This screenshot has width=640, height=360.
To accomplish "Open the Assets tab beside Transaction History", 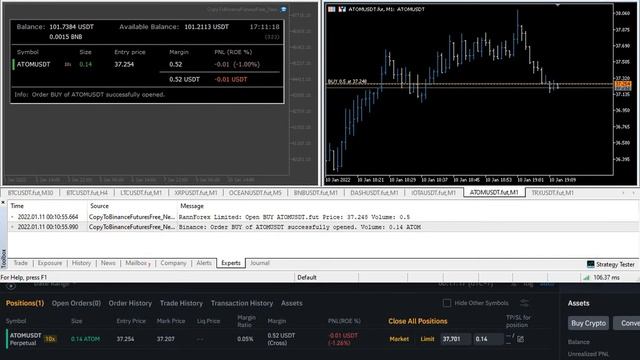I will pos(291,303).
